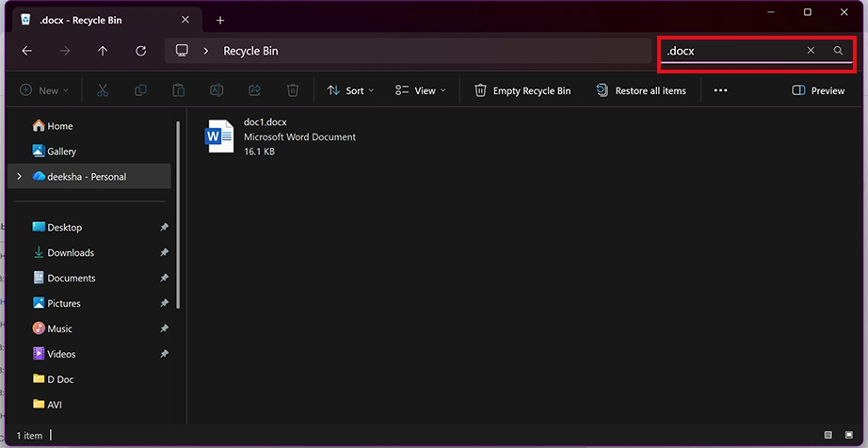Viewport: 868px width, 448px height.
Task: Open the New dropdown menu
Action: 44,90
